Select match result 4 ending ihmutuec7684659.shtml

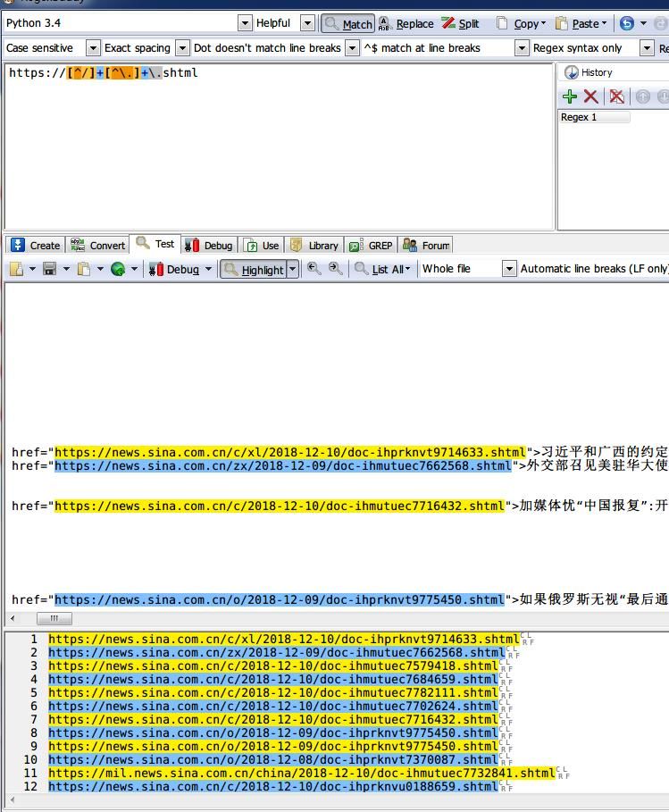tap(273, 680)
